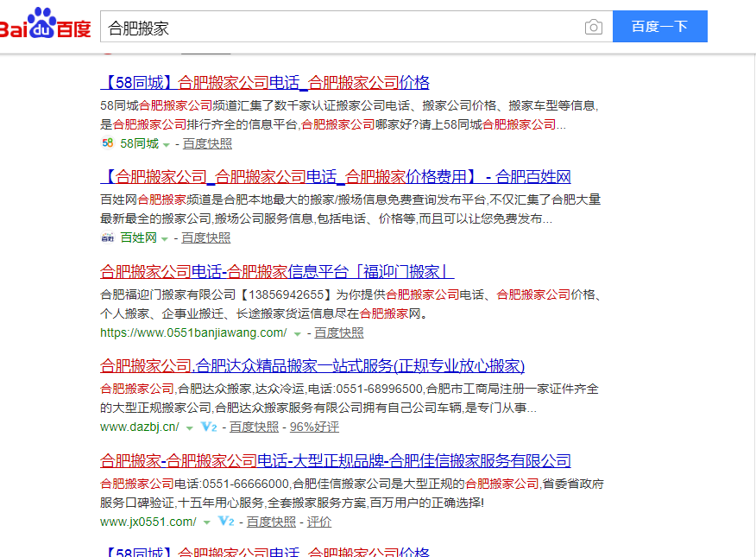Click the 百姓网 site favicon

pyautogui.click(x=107, y=238)
